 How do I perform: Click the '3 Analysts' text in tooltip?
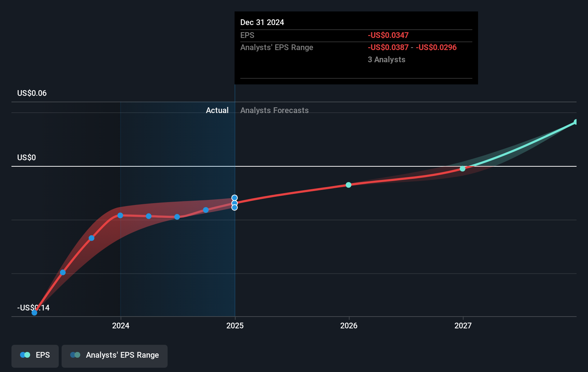(386, 60)
